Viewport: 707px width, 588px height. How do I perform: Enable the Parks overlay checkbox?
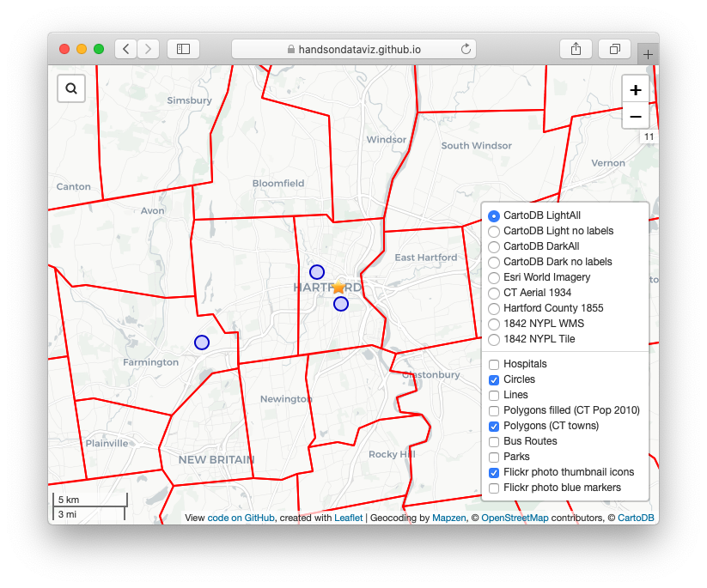click(494, 457)
